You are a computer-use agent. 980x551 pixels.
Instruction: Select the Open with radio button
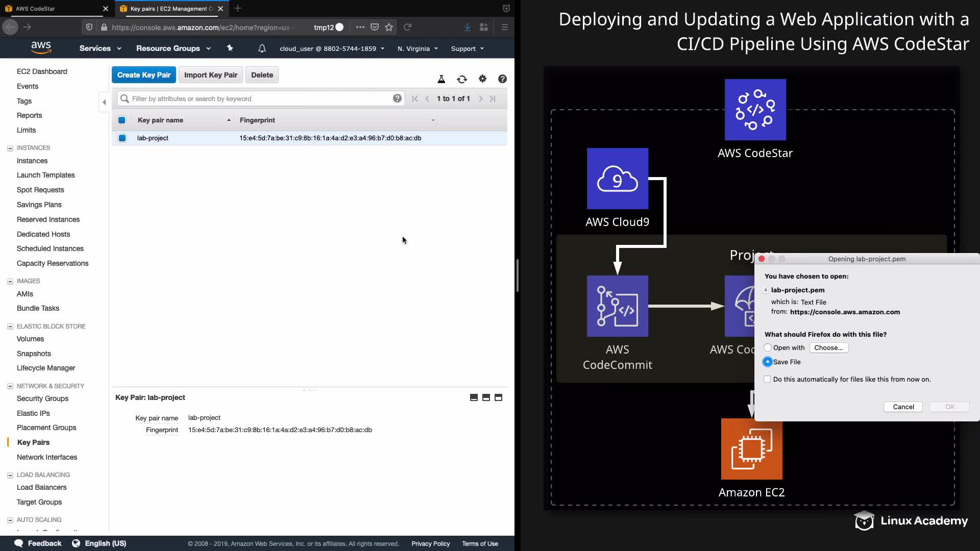click(x=768, y=347)
